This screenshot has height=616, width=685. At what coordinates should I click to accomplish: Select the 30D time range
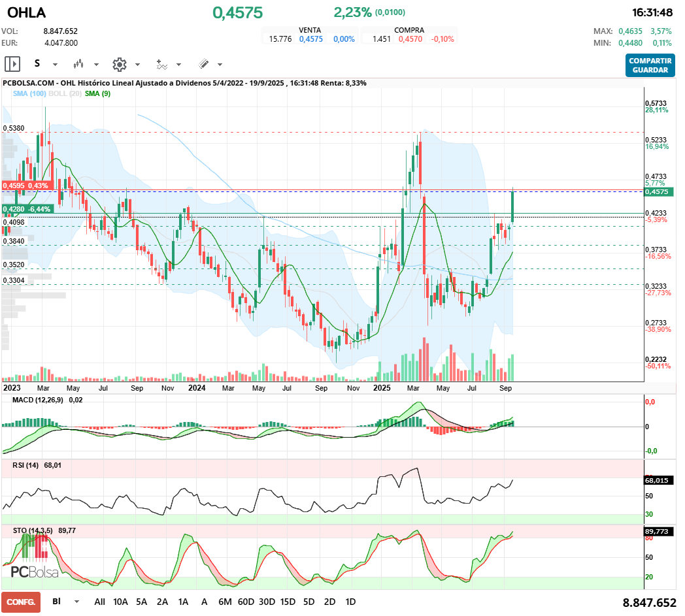coord(267,602)
